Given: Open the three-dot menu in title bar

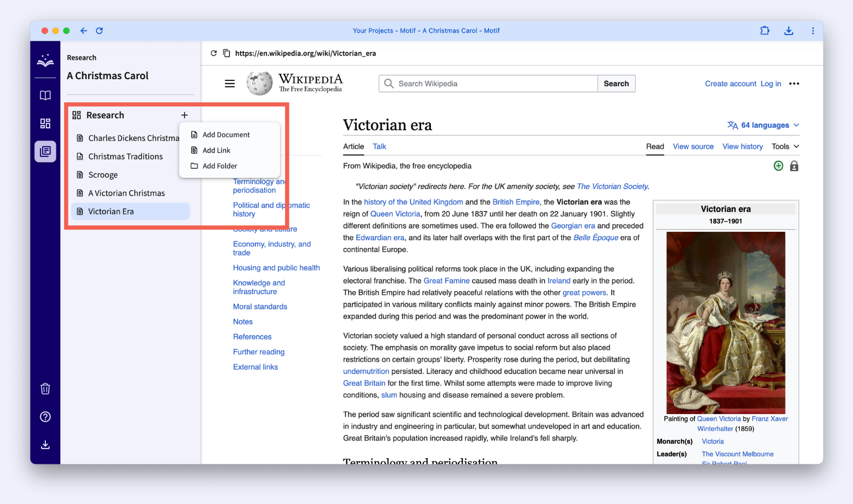Looking at the screenshot, I should [813, 31].
